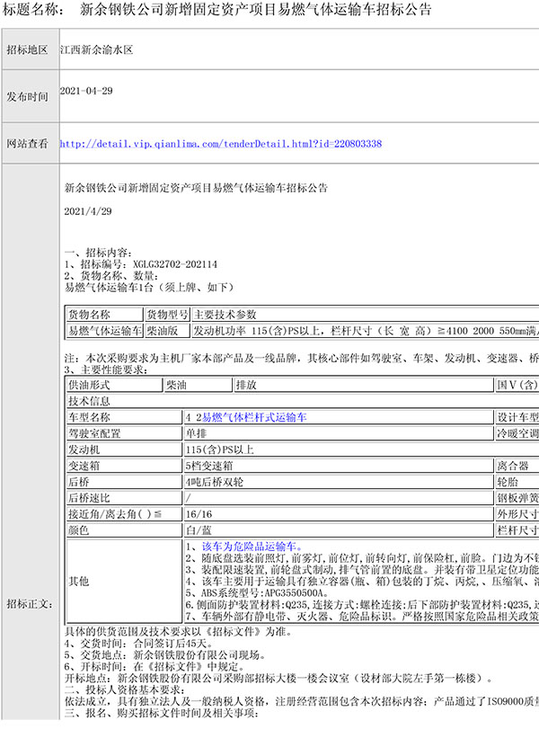Select the 离合器 cell
This screenshot has width=539, height=756.
pos(517,466)
